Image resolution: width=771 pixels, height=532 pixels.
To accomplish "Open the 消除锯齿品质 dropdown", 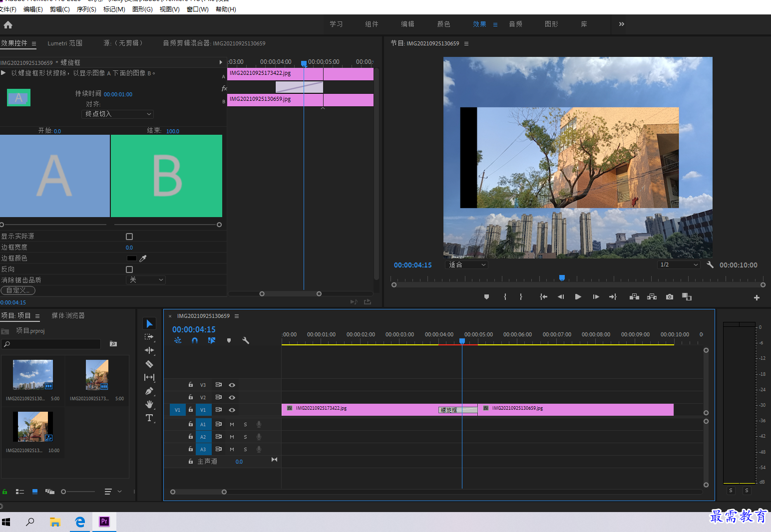I will coord(145,280).
